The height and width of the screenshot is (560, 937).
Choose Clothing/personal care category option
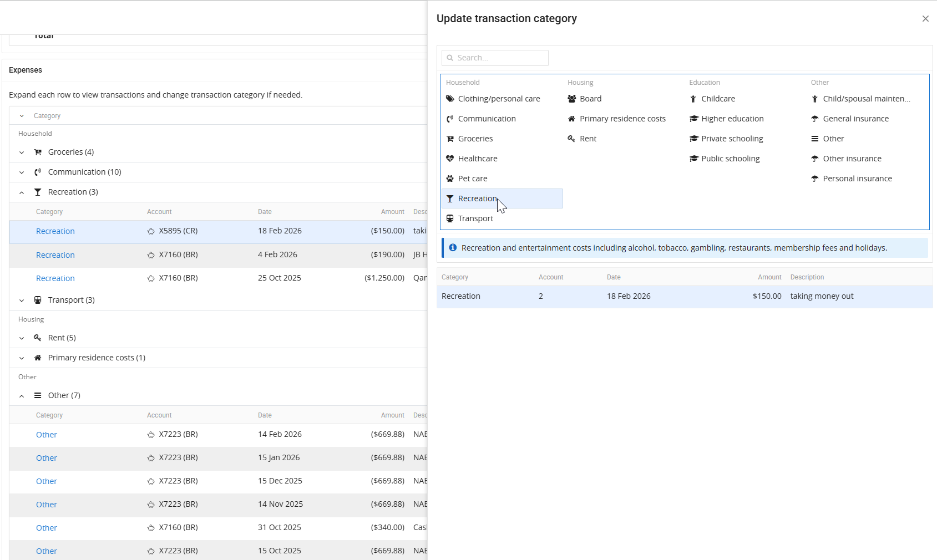click(499, 99)
